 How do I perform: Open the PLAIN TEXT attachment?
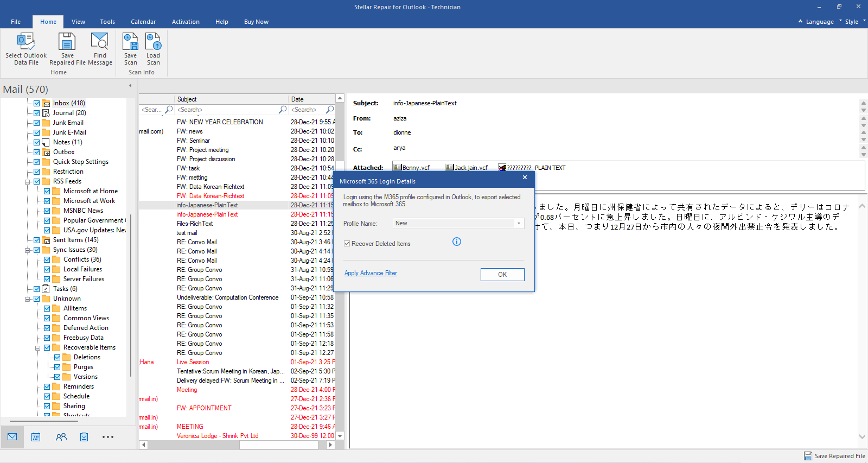coord(532,168)
